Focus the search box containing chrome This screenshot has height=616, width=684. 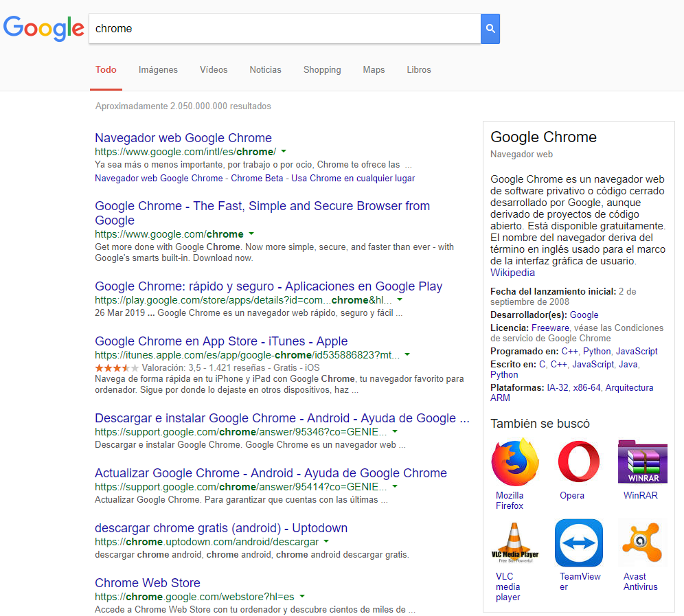coord(285,29)
